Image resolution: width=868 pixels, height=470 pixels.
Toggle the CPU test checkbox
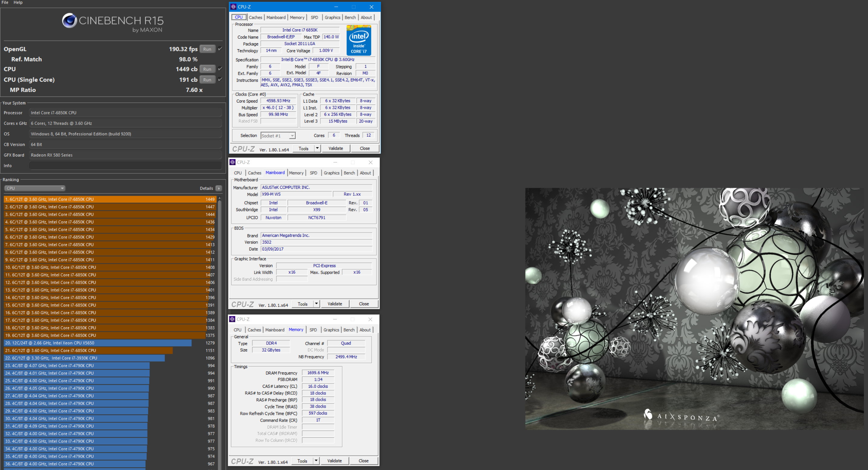220,69
